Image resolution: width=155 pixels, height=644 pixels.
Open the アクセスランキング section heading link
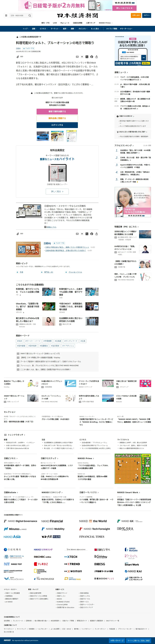click(x=124, y=146)
